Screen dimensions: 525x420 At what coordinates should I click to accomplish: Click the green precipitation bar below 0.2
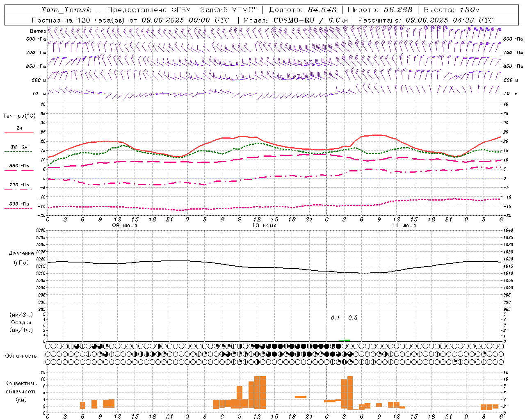click(347, 340)
